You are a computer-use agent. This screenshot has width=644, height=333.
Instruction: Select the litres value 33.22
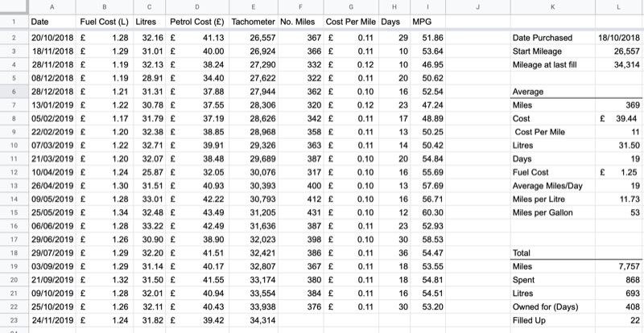[x=150, y=226]
